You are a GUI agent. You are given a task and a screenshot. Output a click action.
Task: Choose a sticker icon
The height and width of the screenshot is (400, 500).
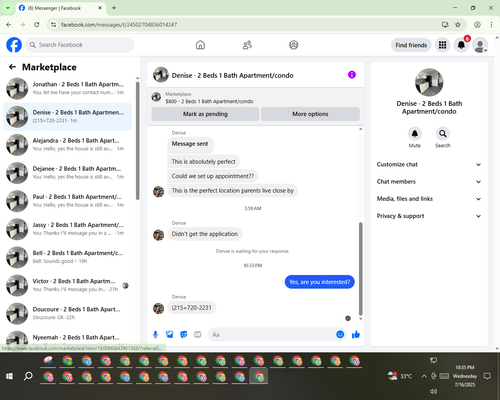[184, 334]
